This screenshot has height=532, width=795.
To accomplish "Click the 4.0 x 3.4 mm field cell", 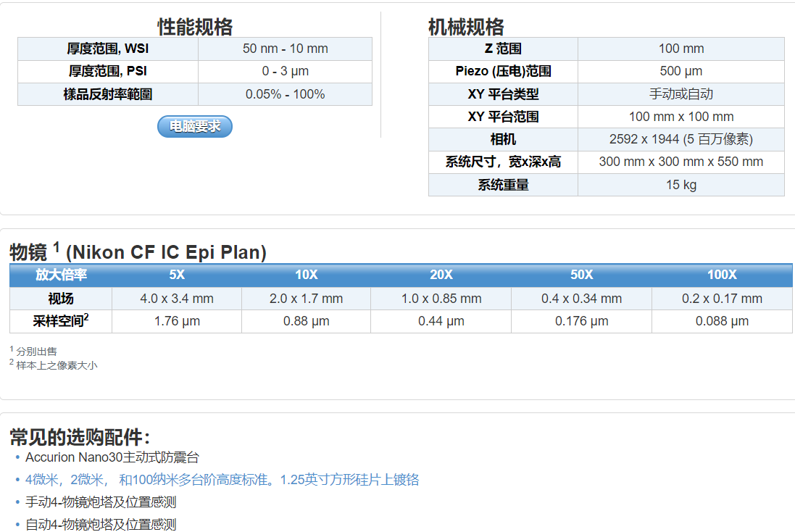I will click(x=177, y=298).
